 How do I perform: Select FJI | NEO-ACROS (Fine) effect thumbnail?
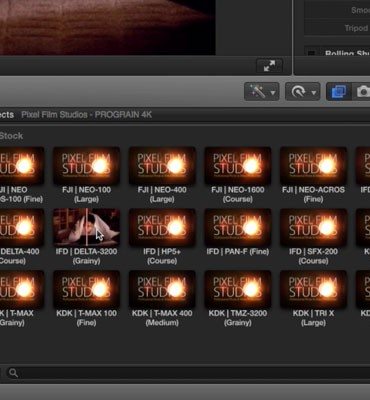pos(313,166)
